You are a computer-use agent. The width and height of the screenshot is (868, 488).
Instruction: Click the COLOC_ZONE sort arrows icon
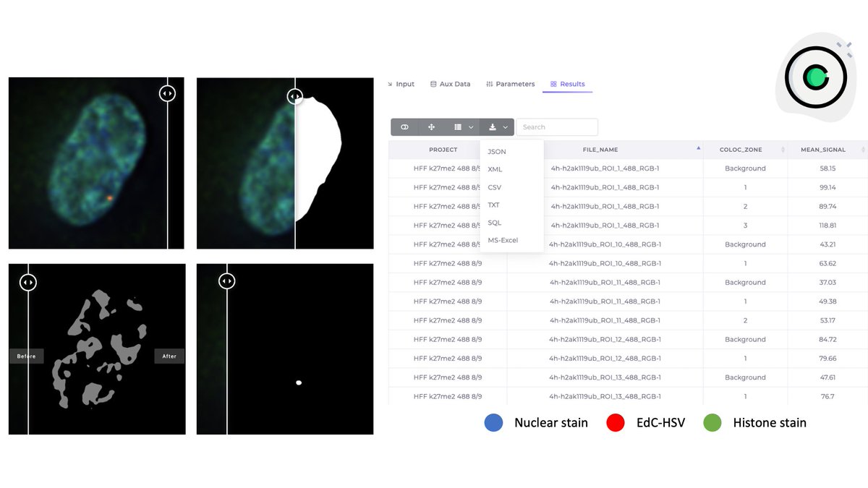click(783, 150)
